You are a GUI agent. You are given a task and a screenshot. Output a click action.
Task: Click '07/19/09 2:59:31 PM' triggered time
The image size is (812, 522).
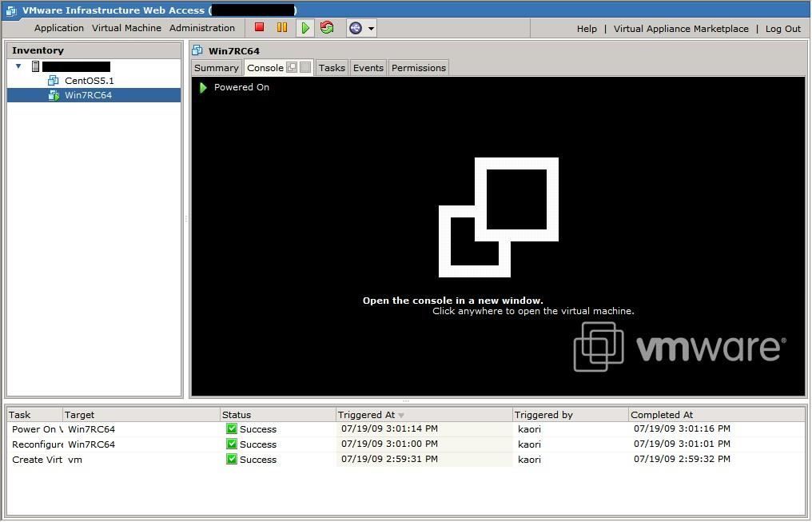point(389,459)
